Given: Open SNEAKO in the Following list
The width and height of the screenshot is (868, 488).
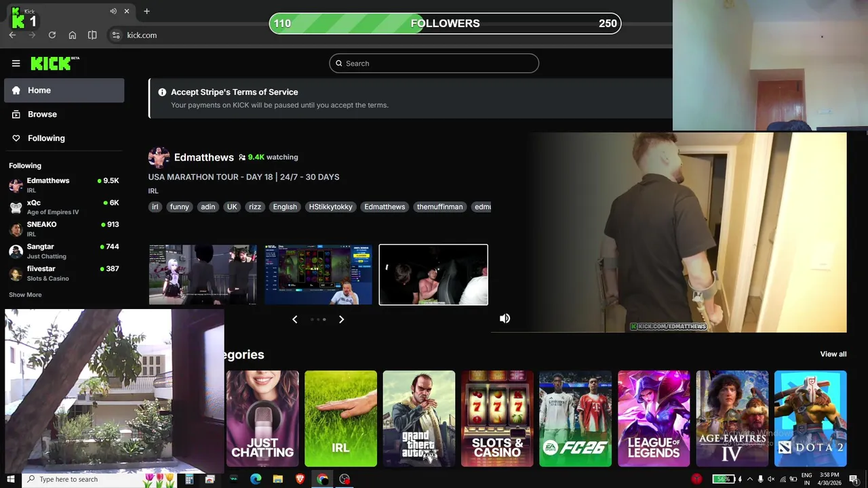Looking at the screenshot, I should [x=64, y=229].
